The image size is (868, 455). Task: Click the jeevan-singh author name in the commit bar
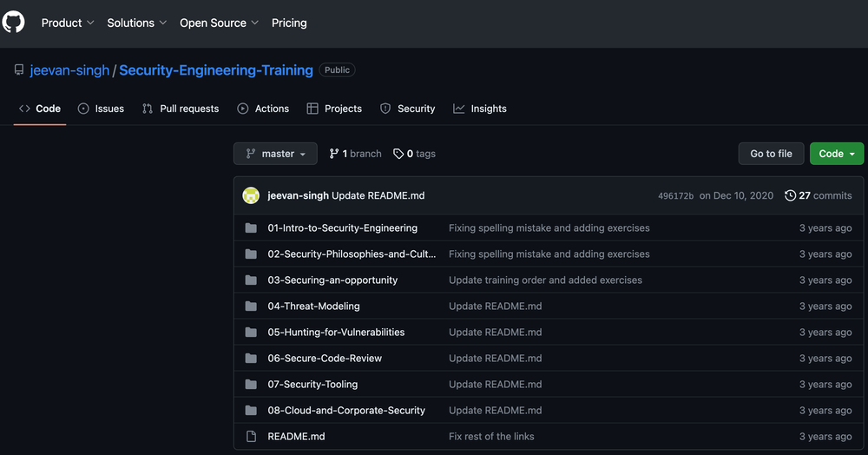pyautogui.click(x=298, y=195)
